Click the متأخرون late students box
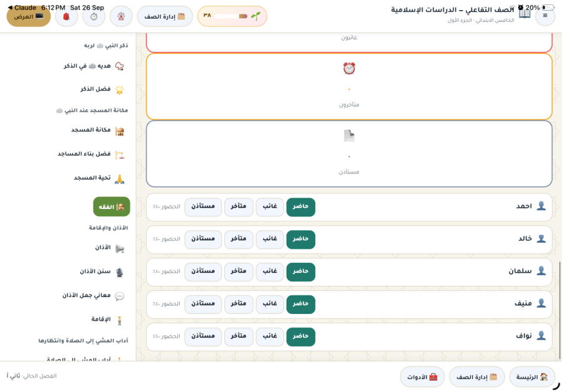 (x=348, y=86)
